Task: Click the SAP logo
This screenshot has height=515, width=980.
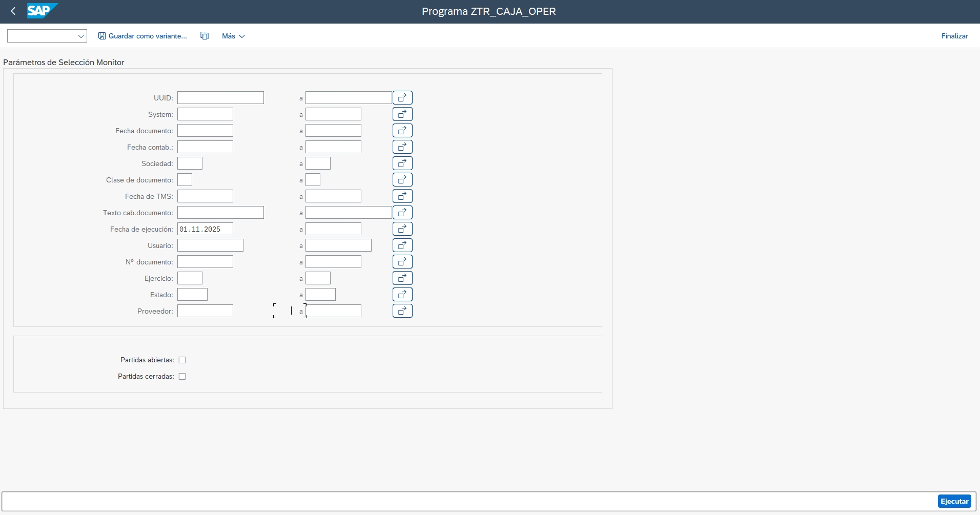Action: click(42, 11)
